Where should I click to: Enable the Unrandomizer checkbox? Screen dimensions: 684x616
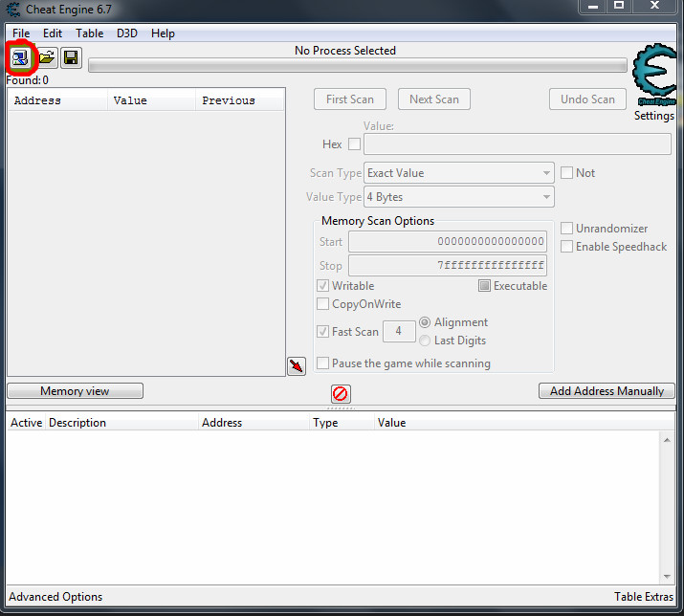[566, 229]
